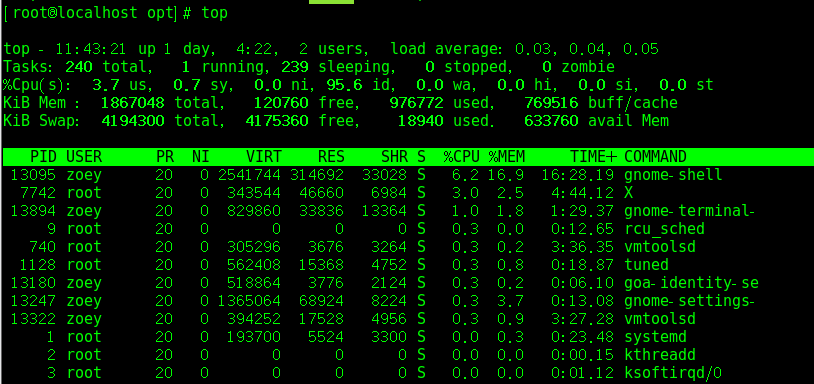Click RES value 314692 for gnome-shell
This screenshot has width=814, height=384.
click(x=317, y=175)
